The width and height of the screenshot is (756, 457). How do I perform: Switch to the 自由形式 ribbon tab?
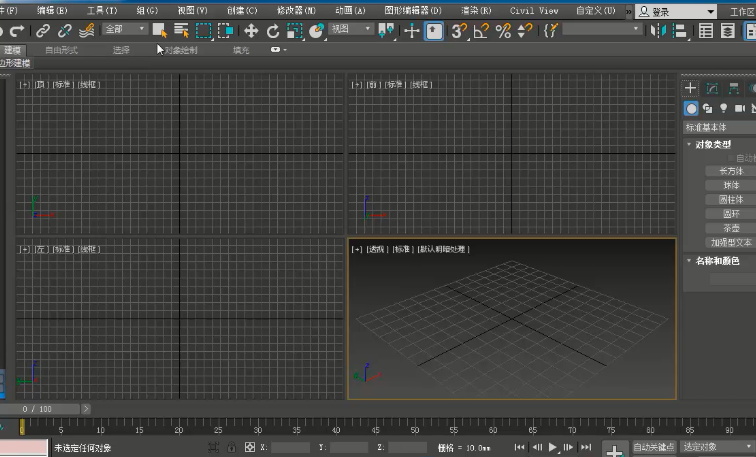click(x=61, y=50)
